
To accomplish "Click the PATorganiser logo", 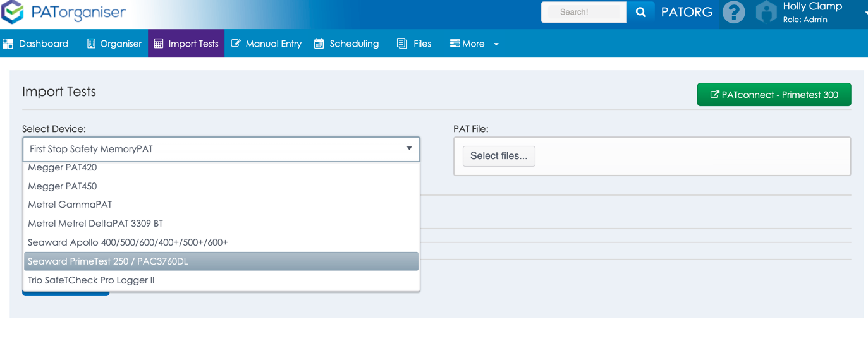I will pyautogui.click(x=64, y=13).
